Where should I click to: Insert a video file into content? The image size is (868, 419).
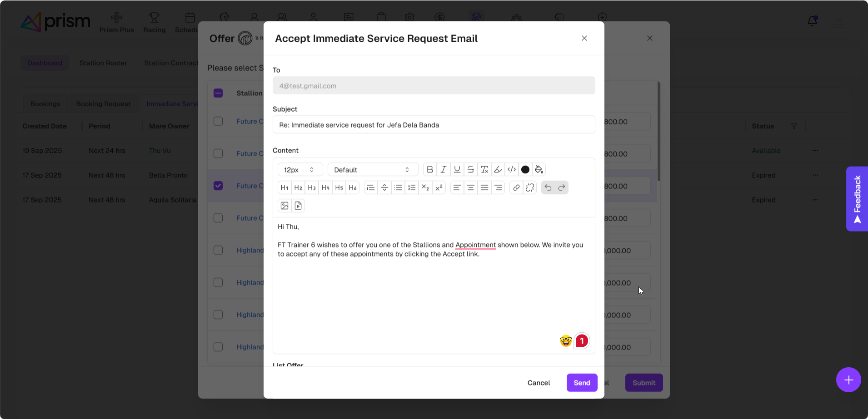coord(298,206)
